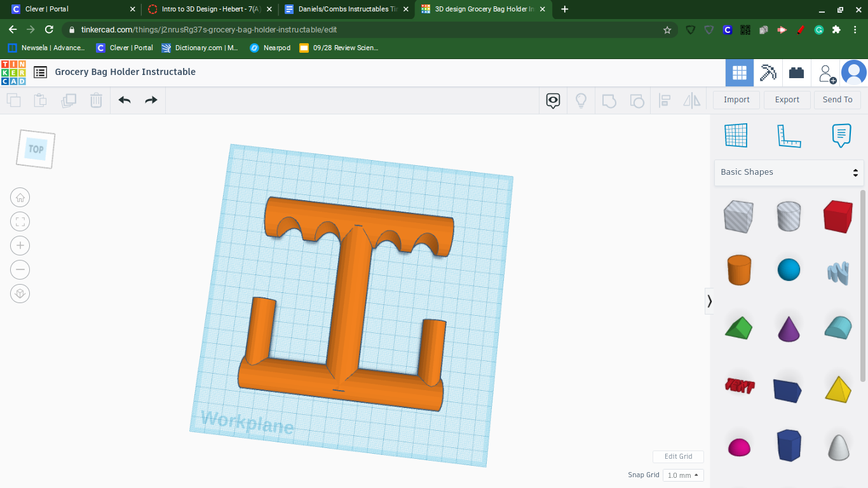868x488 pixels.
Task: Open the Bricks mode
Action: pyautogui.click(x=797, y=73)
